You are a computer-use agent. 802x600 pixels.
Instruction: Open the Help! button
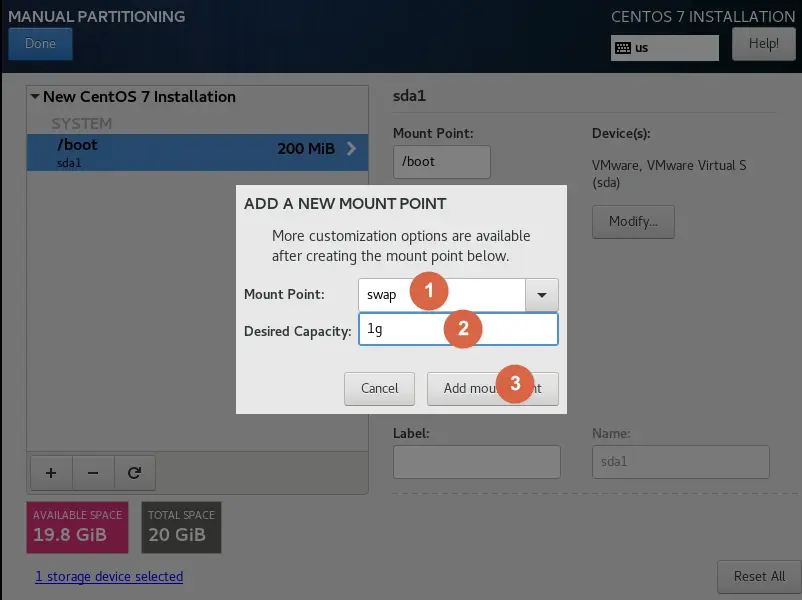(x=763, y=43)
